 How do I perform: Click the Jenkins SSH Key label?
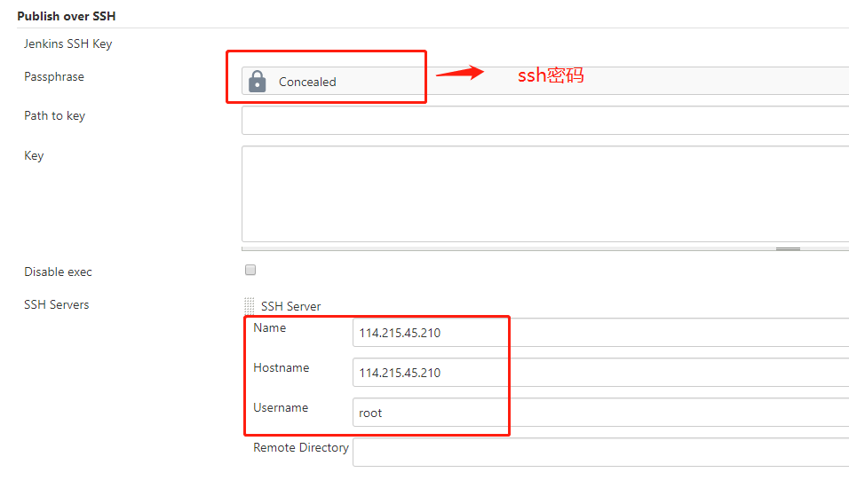coord(67,43)
